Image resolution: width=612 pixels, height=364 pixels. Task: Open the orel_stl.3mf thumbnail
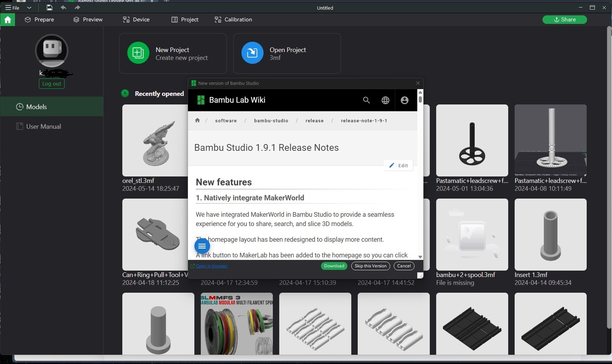pos(155,140)
